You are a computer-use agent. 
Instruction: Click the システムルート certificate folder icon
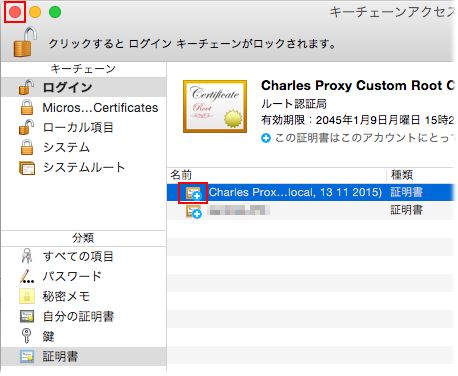coord(27,168)
